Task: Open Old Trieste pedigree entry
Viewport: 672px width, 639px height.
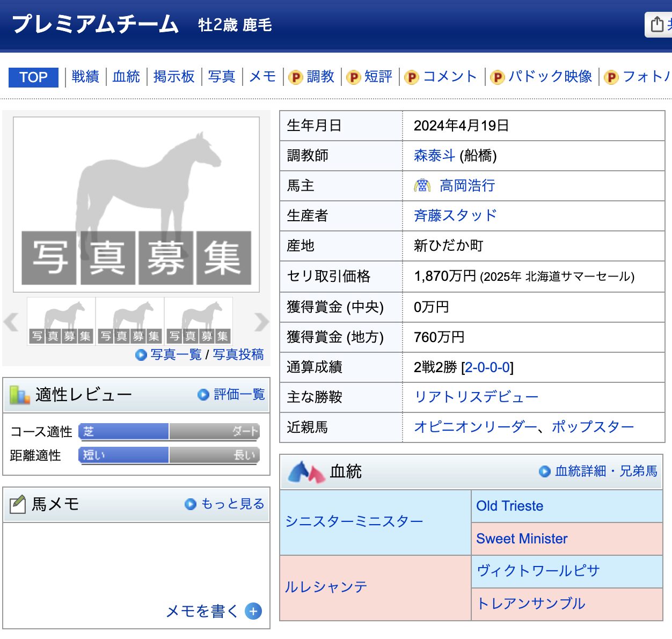Action: [510, 506]
